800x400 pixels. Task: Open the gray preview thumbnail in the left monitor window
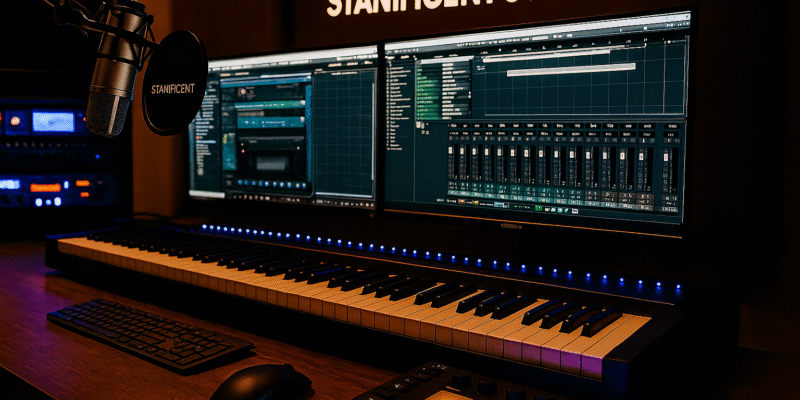coord(271,163)
